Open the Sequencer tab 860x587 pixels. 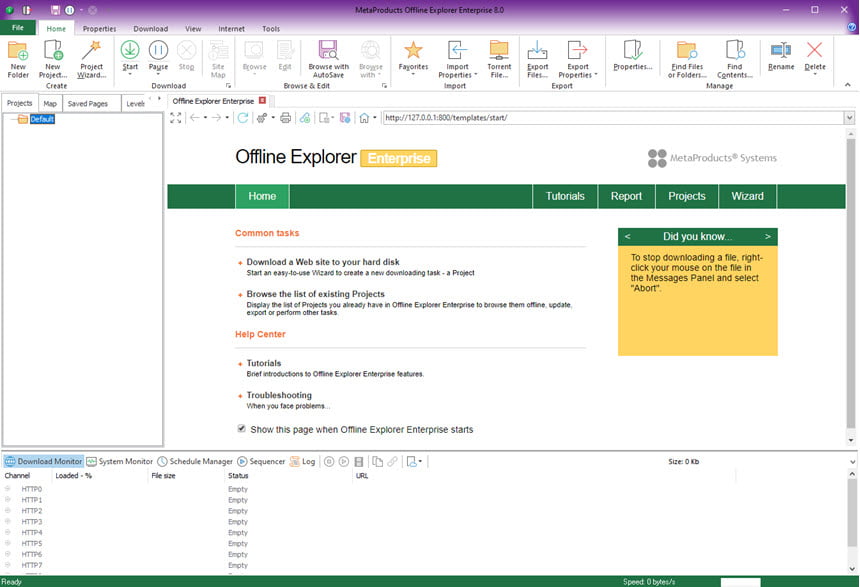coord(261,461)
